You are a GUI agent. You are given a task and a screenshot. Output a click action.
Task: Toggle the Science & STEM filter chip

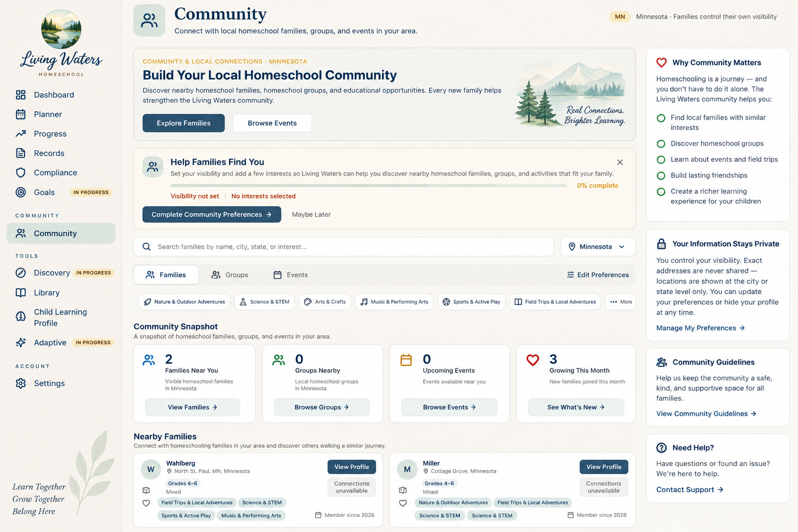click(264, 302)
